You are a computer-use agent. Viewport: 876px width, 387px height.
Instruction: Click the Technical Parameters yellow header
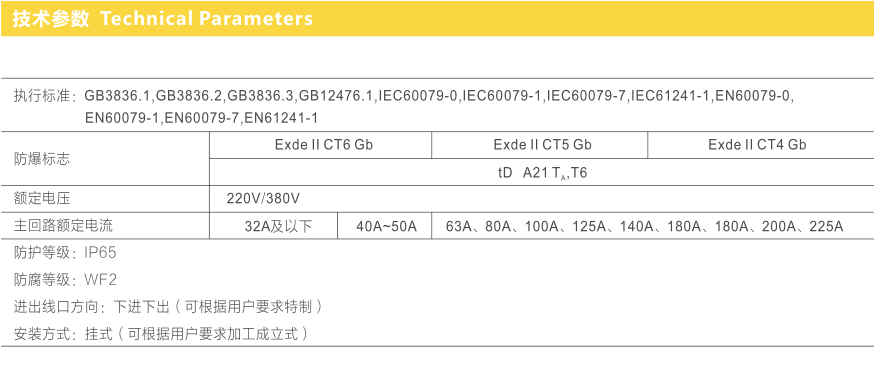pos(438,18)
